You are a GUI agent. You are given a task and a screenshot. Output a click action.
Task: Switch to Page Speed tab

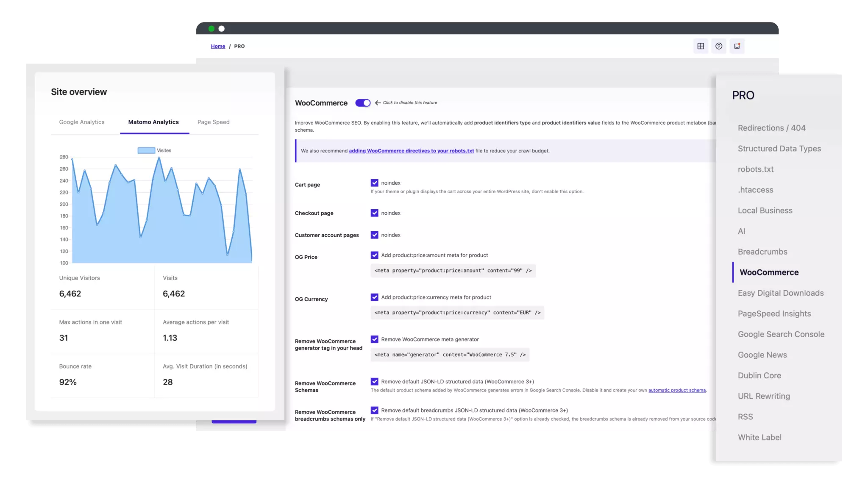tap(214, 122)
